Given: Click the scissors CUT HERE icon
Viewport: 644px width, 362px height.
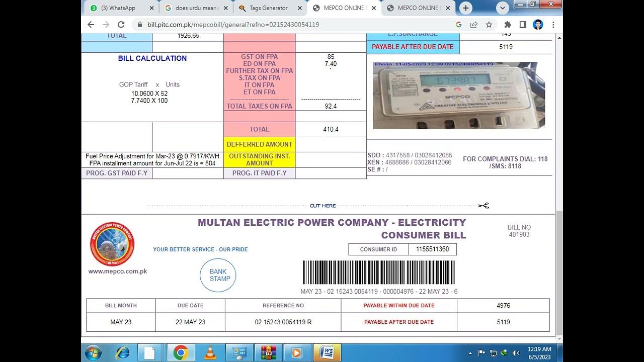Looking at the screenshot, I should pos(484,206).
